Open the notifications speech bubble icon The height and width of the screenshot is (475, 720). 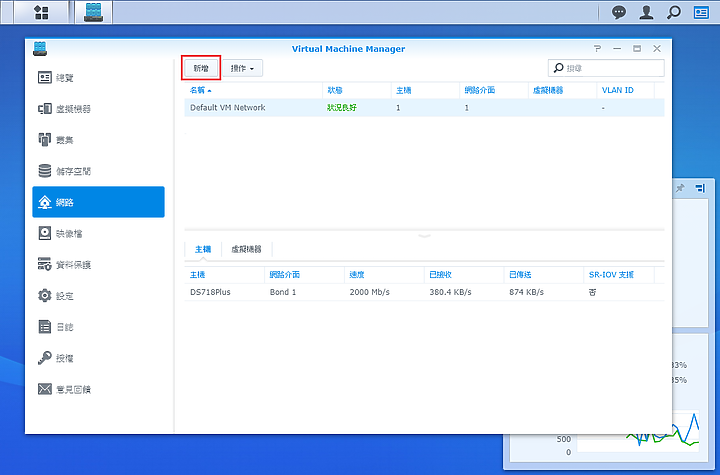(619, 12)
